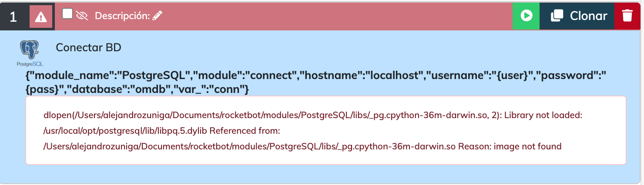644x185 pixels.
Task: Click the pencil icon to edit description
Action: pos(158,16)
